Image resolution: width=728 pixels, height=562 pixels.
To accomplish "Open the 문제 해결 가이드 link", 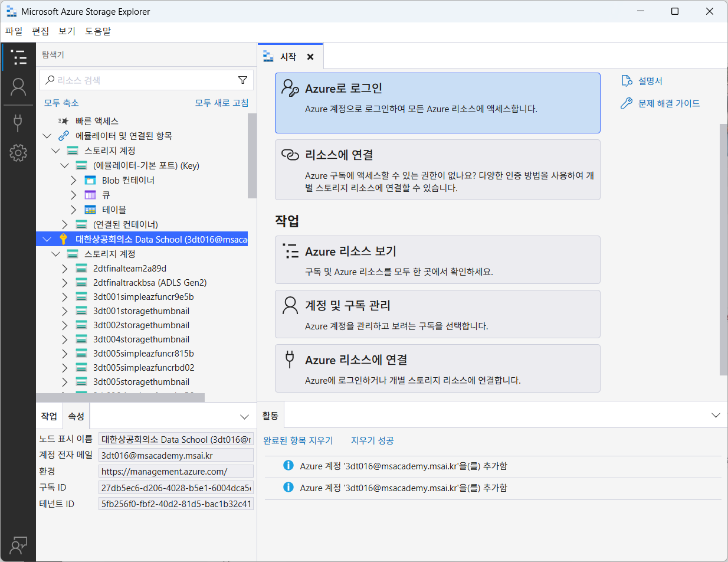I will click(669, 104).
